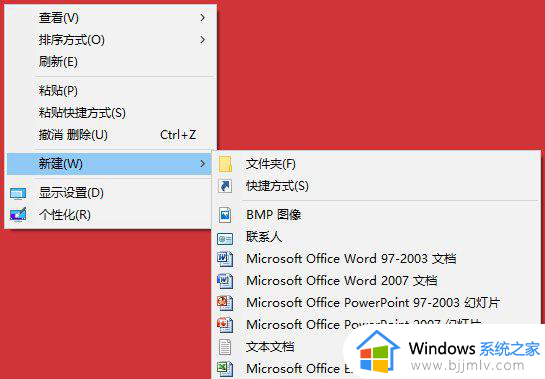The image size is (545, 379).
Task: Click the Excel worksheet icon at bottom
Action: click(225, 369)
